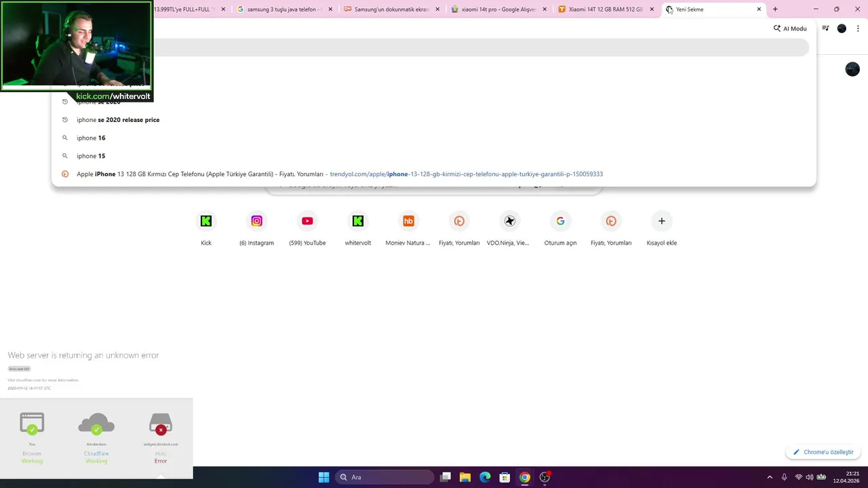Open Chrome's three-dot menu

point(857,28)
